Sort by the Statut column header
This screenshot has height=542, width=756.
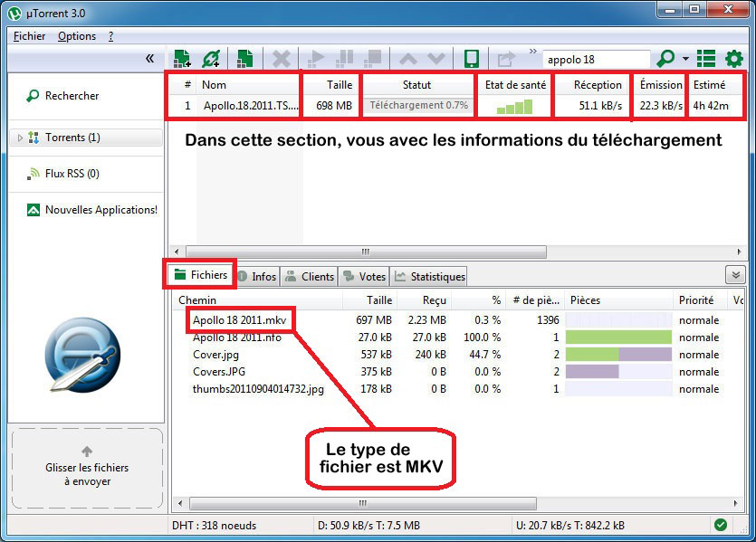[x=417, y=85]
